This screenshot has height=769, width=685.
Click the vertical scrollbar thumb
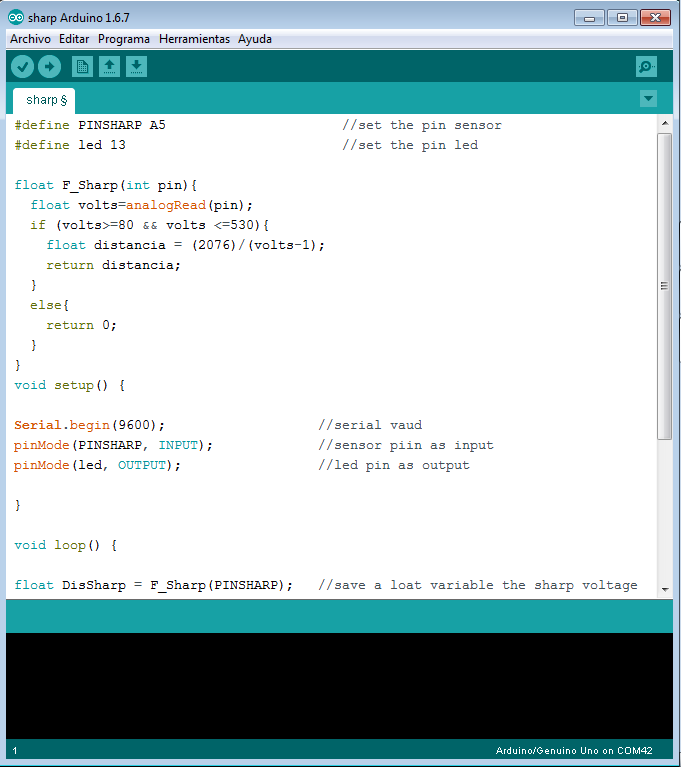pyautogui.click(x=664, y=286)
